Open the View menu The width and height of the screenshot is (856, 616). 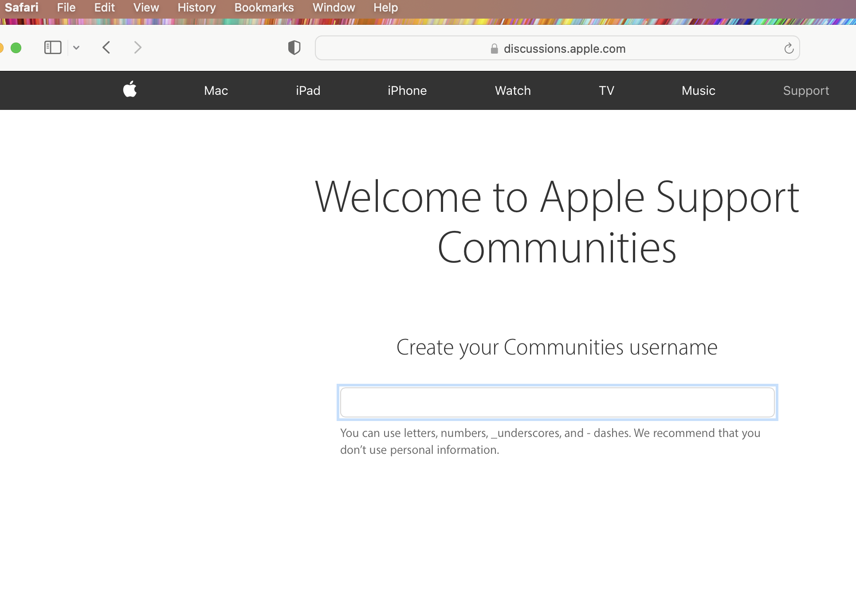[146, 8]
